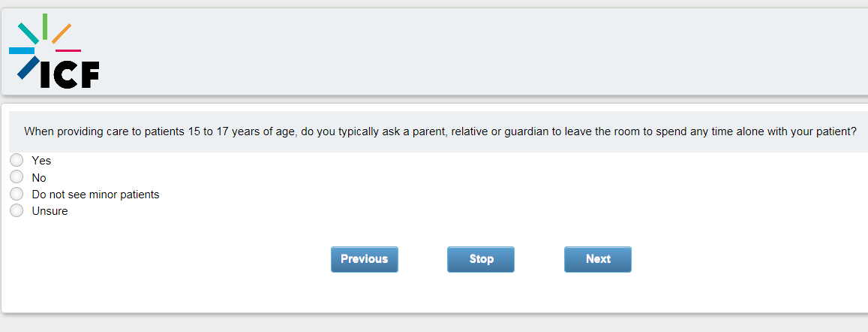868x332 pixels.
Task: Click the teal diagonal ray of the logo
Action: pyautogui.click(x=29, y=33)
